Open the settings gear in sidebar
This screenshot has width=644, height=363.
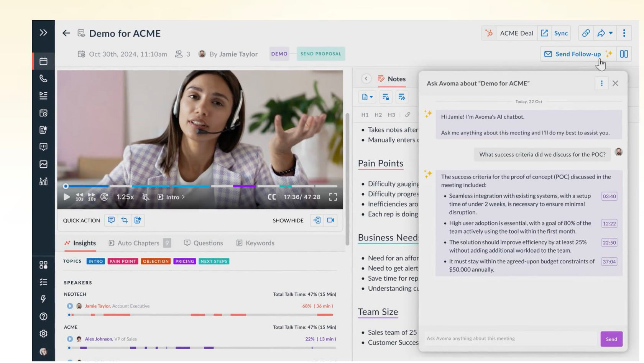click(43, 334)
